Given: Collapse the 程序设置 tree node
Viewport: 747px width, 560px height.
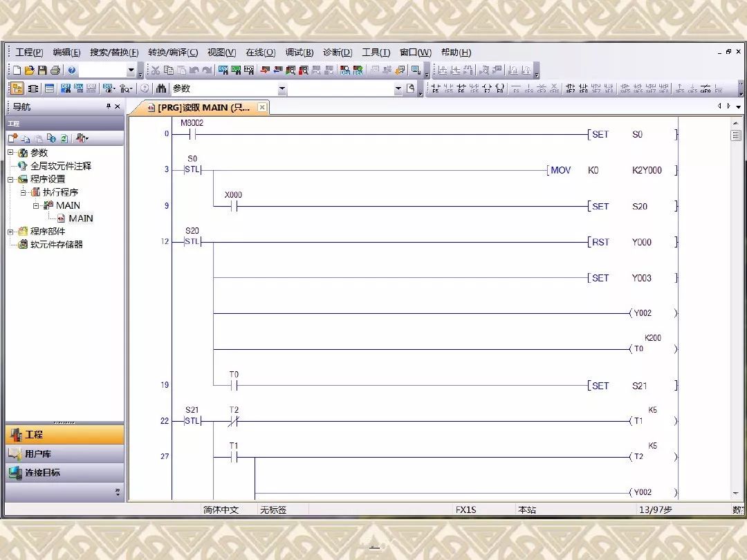Looking at the screenshot, I should coord(10,179).
